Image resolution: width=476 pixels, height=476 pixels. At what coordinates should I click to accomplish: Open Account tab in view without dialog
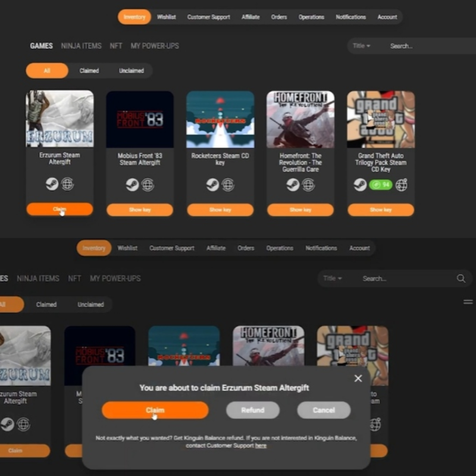[387, 17]
